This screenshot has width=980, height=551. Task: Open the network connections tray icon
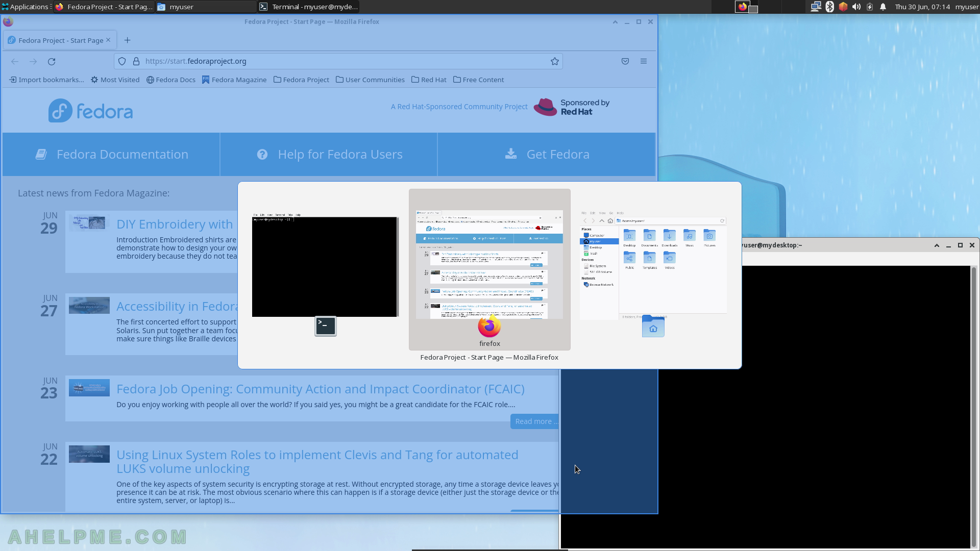[816, 7]
